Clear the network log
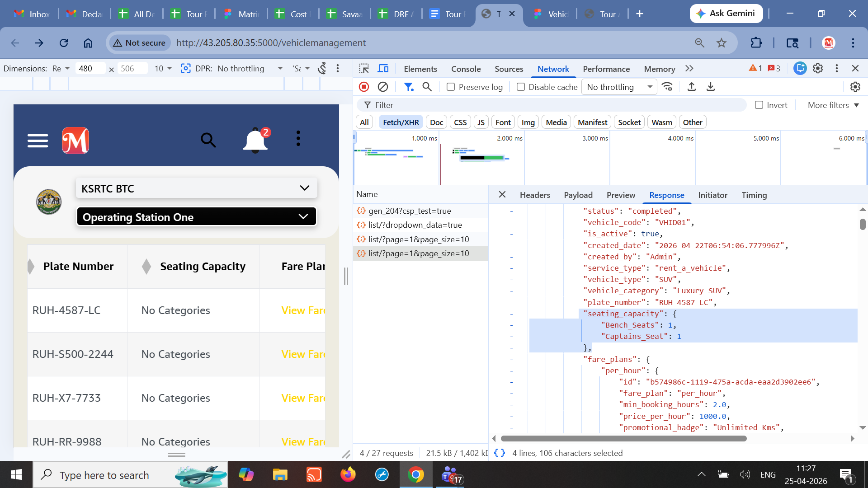Screen dimensions: 868x488 383,87
